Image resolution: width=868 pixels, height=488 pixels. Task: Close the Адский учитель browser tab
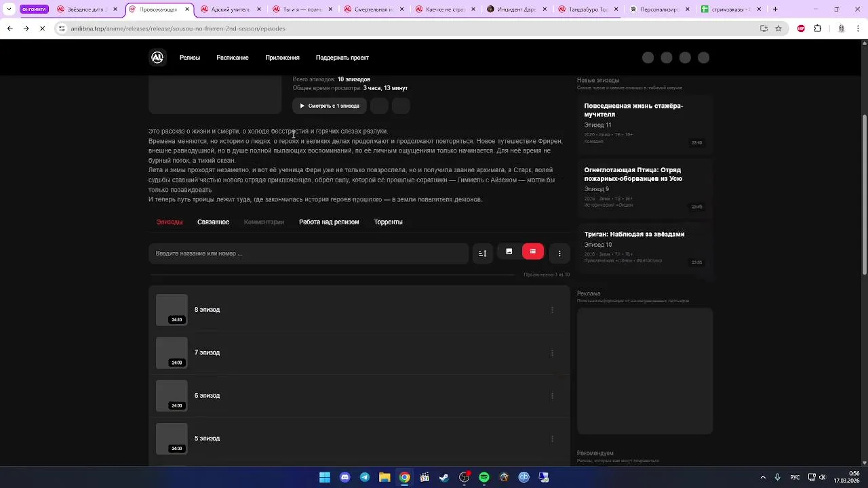pos(258,9)
